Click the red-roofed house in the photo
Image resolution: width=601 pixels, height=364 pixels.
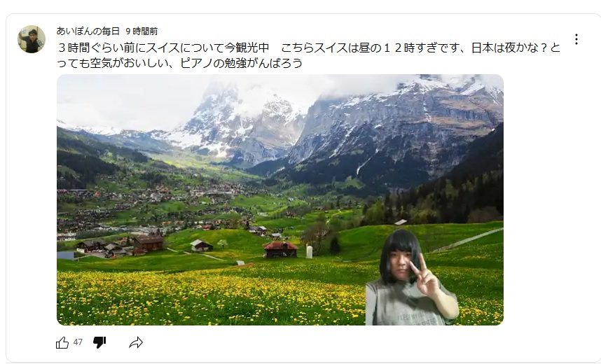(x=280, y=249)
